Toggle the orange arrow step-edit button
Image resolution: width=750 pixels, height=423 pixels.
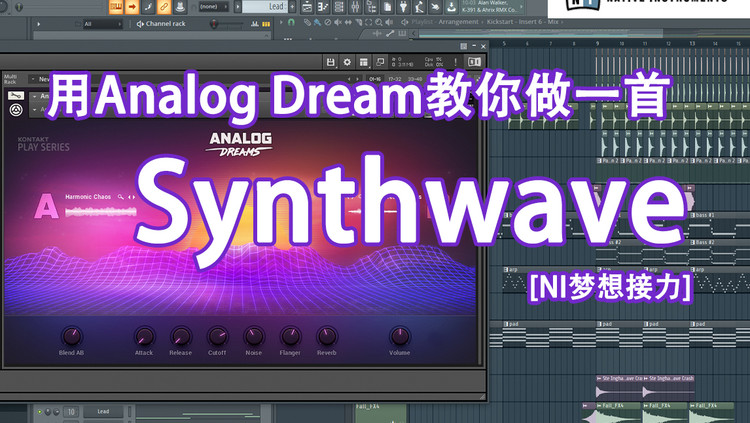point(132,7)
